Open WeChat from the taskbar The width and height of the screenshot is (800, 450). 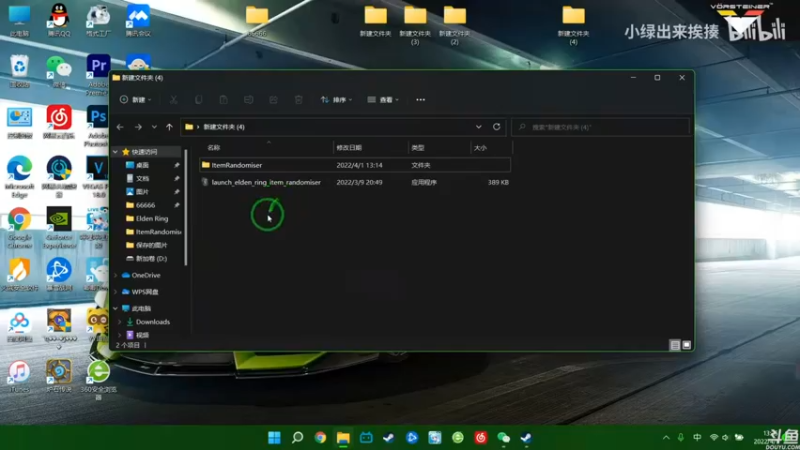503,438
